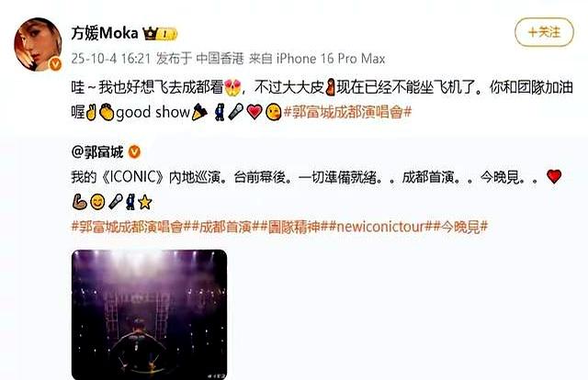Screen dimensions: 588x380
Task: Click the verified badge on Moka's avatar
Action: [55, 64]
